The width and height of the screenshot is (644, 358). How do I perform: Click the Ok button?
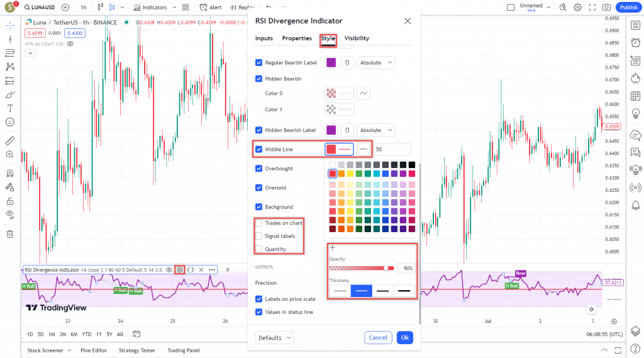tap(404, 337)
